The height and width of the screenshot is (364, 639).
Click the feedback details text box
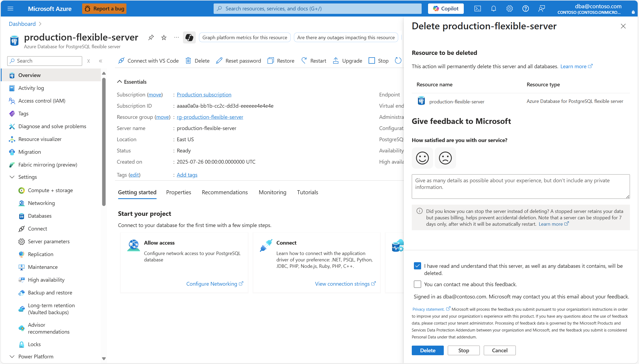point(520,187)
